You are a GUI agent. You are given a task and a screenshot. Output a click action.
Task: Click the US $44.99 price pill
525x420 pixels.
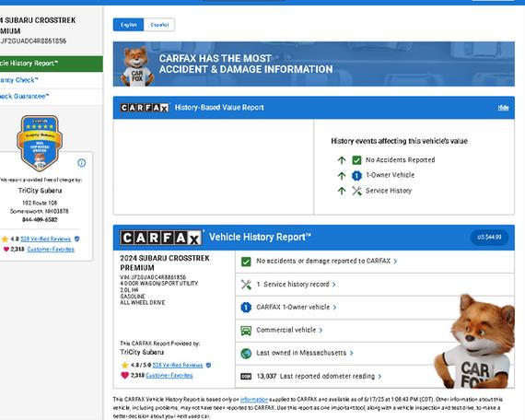coord(489,237)
